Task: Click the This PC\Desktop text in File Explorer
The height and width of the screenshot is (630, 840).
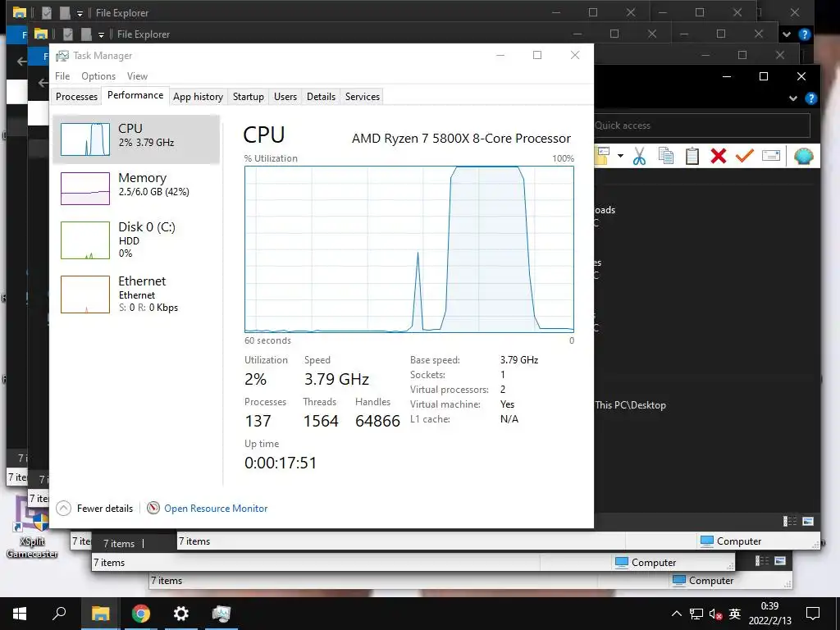Action: (631, 405)
